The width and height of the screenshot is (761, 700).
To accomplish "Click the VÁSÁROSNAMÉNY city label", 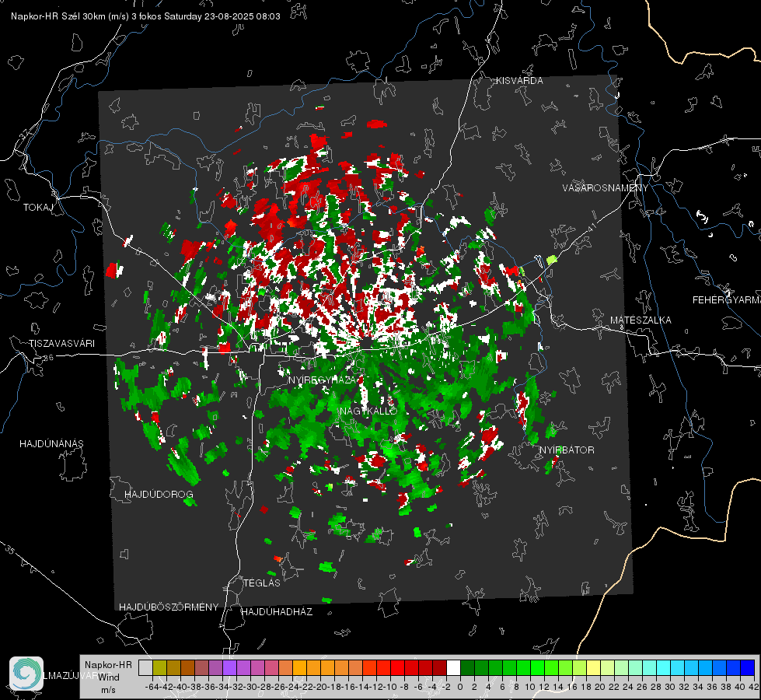I will point(606,188).
